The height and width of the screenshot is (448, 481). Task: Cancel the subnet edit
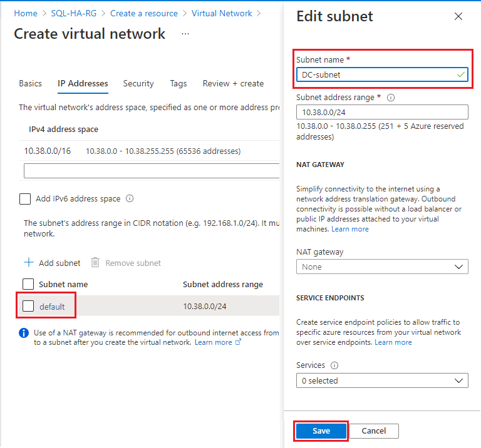click(374, 431)
